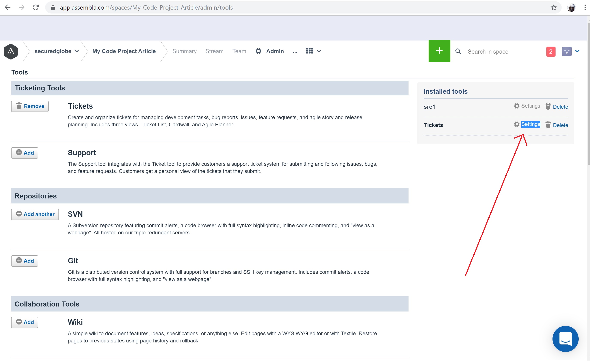Open the Stream tab
This screenshot has height=364, width=590.
click(214, 51)
